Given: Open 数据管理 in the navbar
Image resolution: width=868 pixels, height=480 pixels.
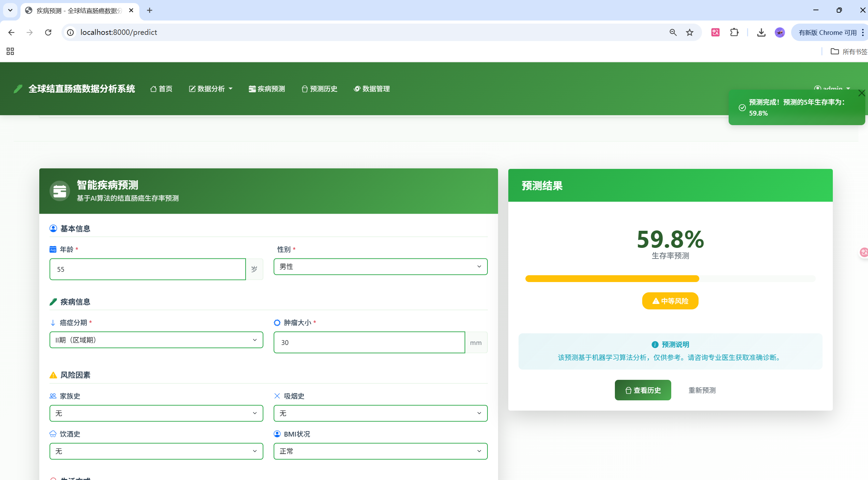Looking at the screenshot, I should pos(372,89).
